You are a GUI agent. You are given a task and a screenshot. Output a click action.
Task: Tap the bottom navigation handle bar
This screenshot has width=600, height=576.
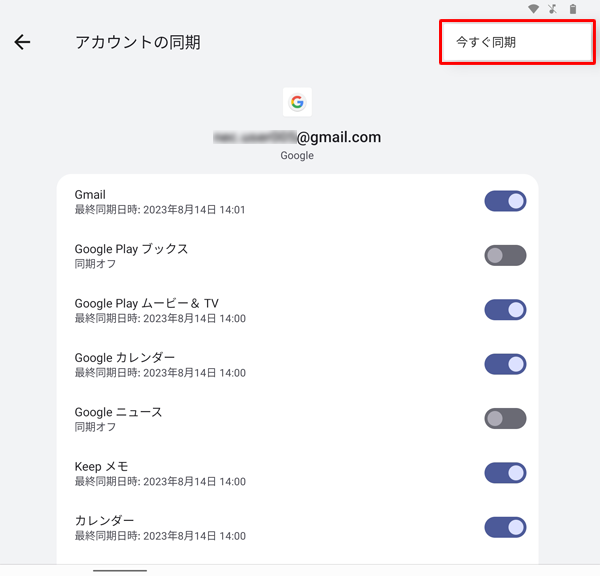click(120, 570)
